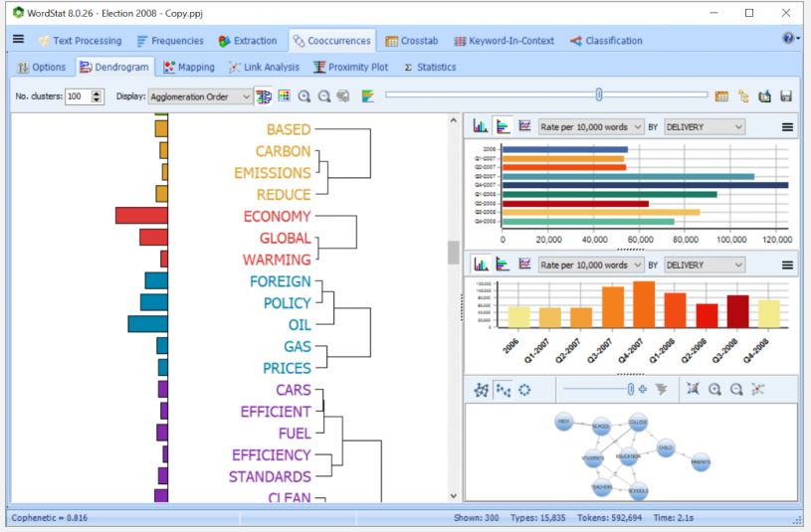
Task: Open lower panel Rate per 10,000 words dropdown
Action: pos(591,265)
